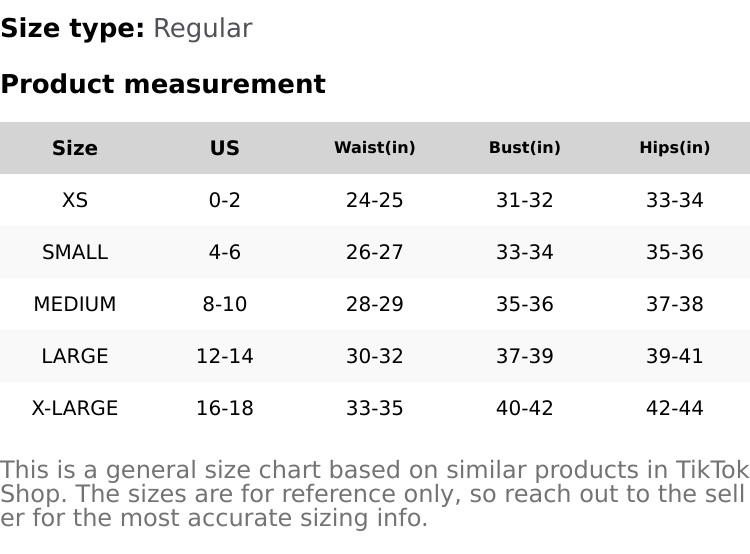Screen dimensions: 750x554
Task: Select the SMALL size row label
Action: [75, 252]
